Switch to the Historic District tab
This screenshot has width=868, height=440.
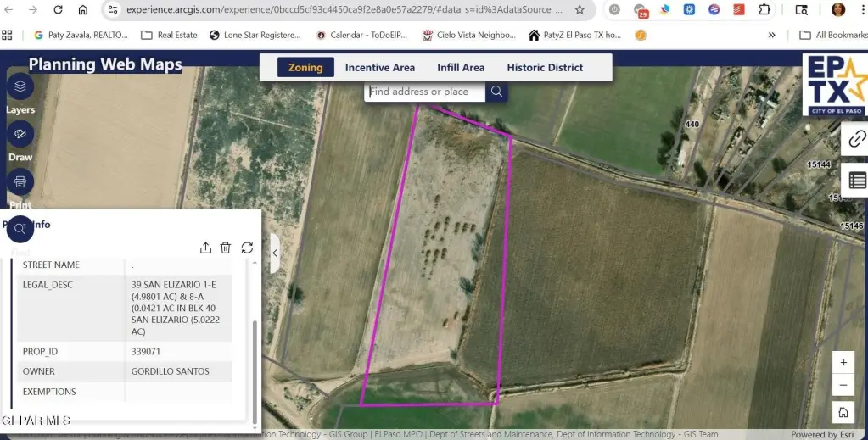[x=545, y=68]
